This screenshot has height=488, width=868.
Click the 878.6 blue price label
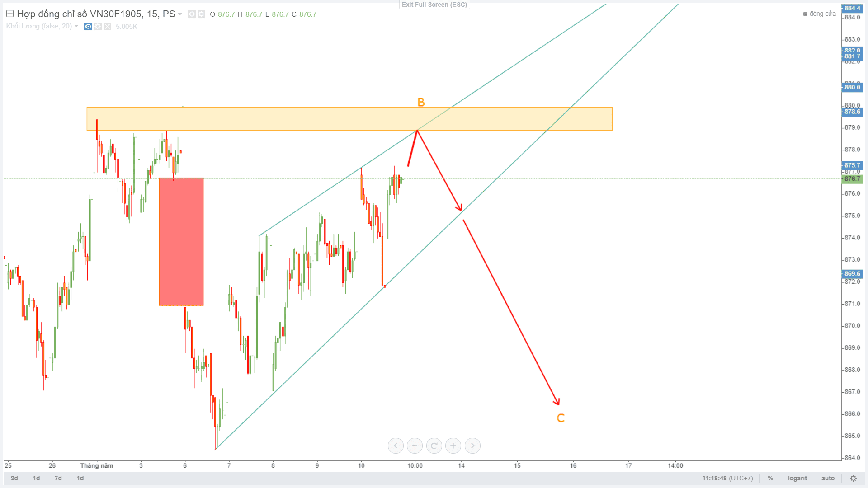852,112
